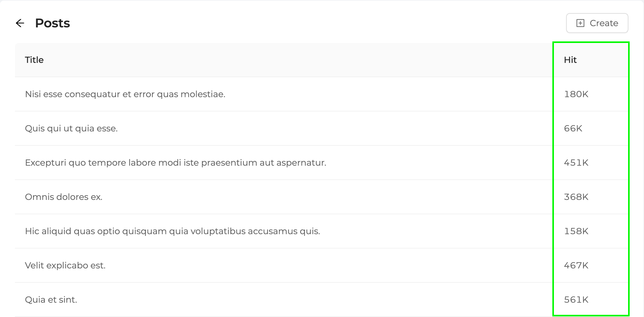Image resolution: width=644 pixels, height=317 pixels.
Task: Select the 'Quis qui ut quia esse' row
Action: click(x=71, y=128)
